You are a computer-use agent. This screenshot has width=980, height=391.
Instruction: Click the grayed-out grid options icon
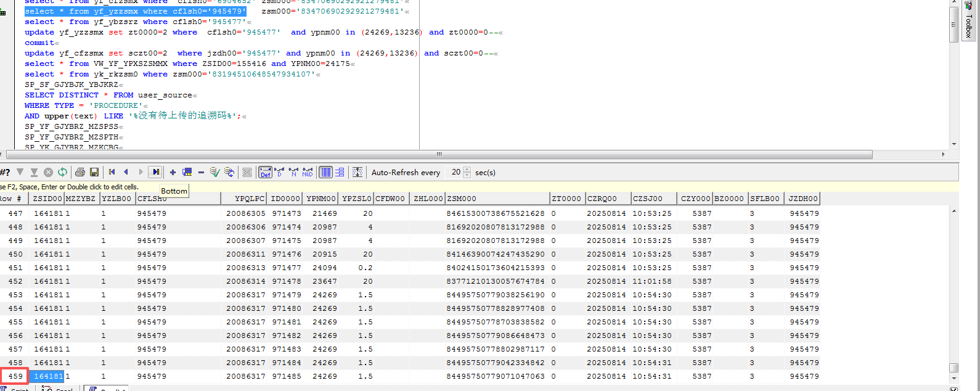pyautogui.click(x=247, y=172)
